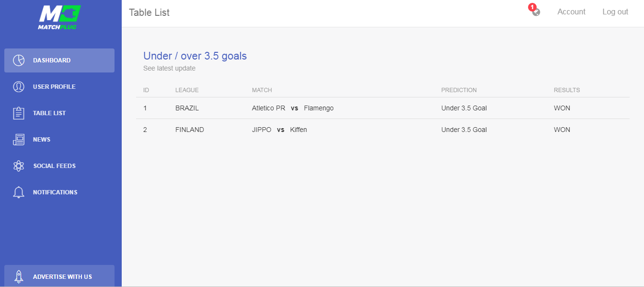Click the MatchPlug logo
The width and height of the screenshot is (644, 287).
tap(59, 17)
